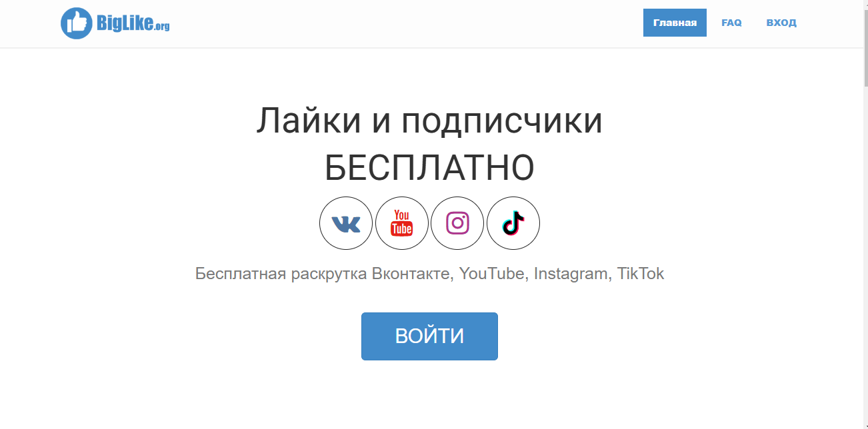This screenshot has width=868, height=429.
Task: Open the BigLike.org logo text link
Action: tap(133, 24)
